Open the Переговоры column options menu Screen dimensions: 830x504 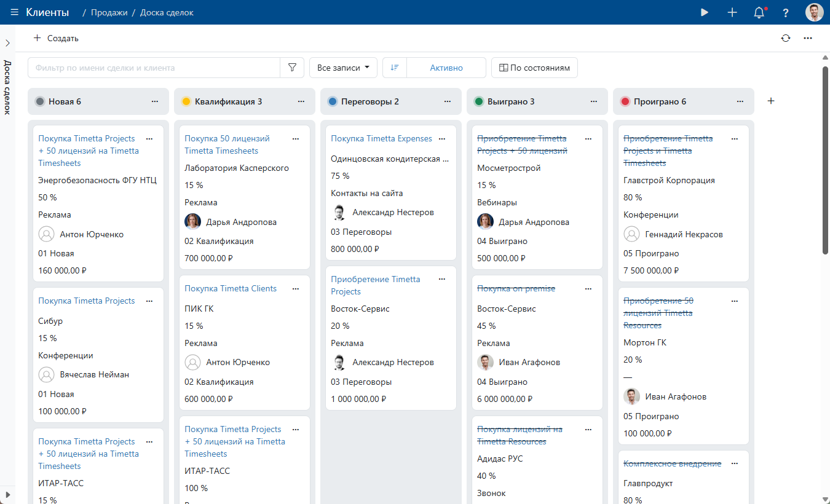point(448,101)
